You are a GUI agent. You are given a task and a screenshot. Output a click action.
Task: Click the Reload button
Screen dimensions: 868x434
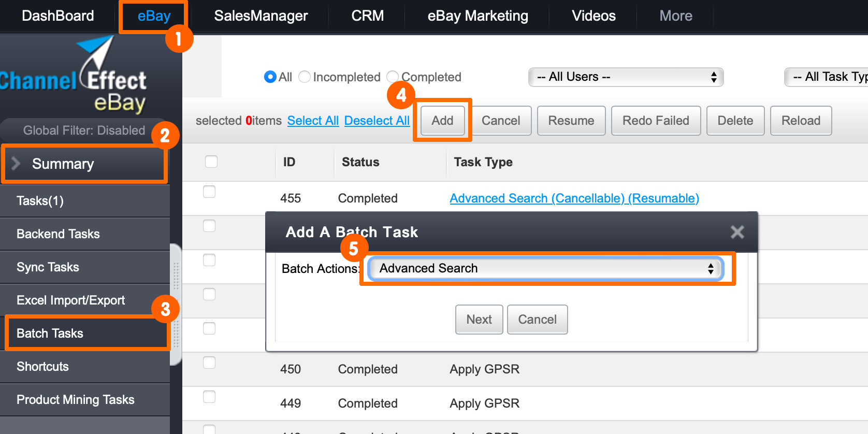coord(801,121)
